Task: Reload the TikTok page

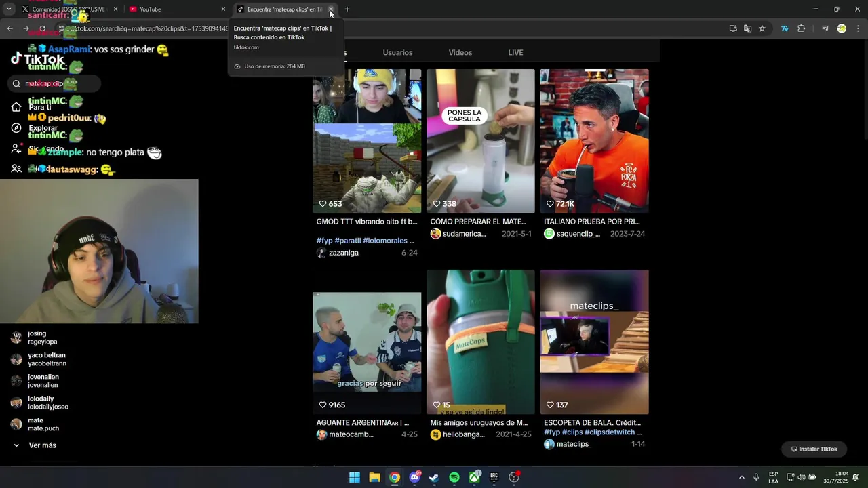Action: (42, 28)
